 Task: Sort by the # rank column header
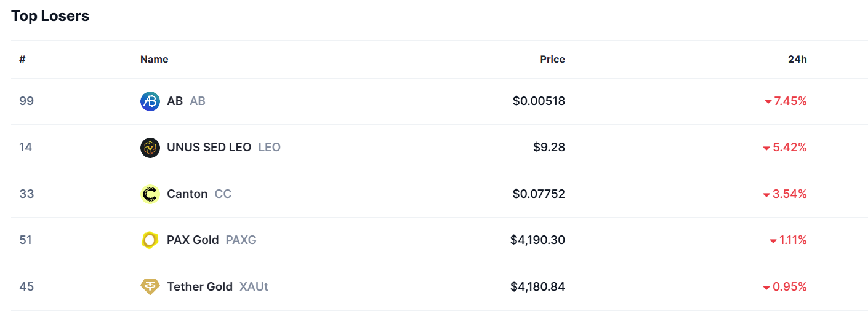pos(22,60)
